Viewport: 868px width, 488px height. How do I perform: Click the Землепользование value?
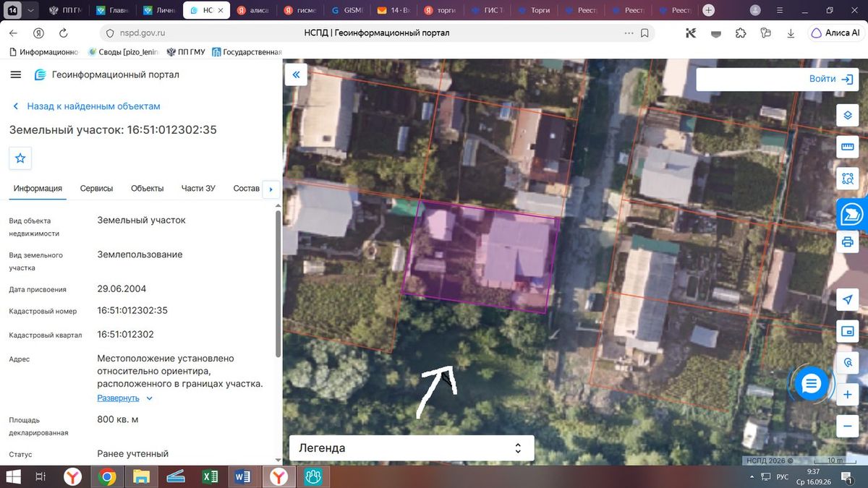click(140, 254)
